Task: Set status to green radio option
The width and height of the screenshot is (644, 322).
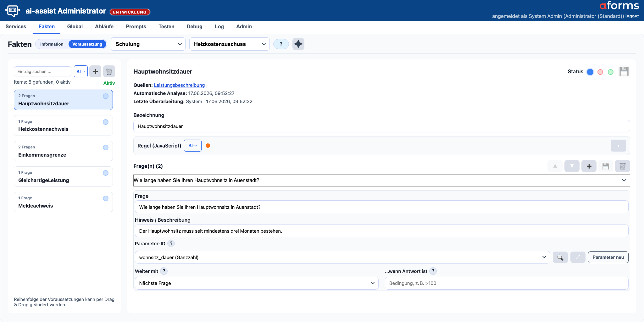Action: click(611, 72)
